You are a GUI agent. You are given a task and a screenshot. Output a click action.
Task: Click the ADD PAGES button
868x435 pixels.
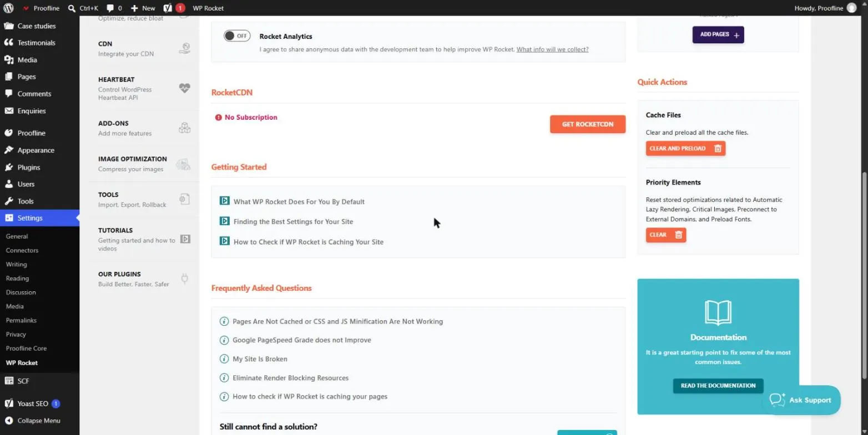(718, 34)
